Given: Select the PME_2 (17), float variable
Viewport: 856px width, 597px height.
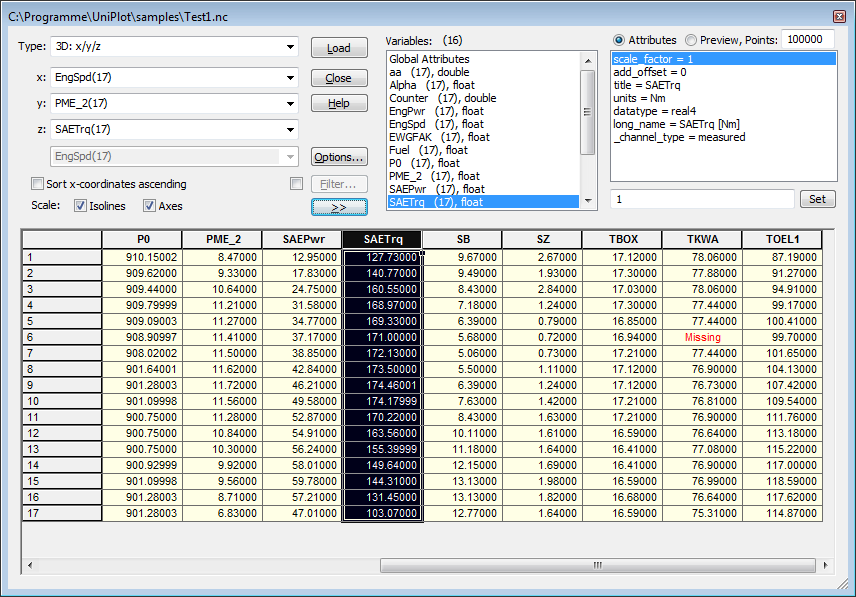Looking at the screenshot, I should tap(483, 176).
